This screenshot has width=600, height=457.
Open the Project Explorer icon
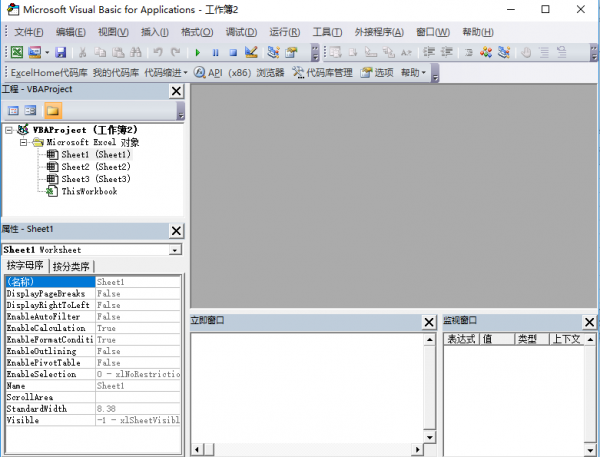pyautogui.click(x=273, y=52)
